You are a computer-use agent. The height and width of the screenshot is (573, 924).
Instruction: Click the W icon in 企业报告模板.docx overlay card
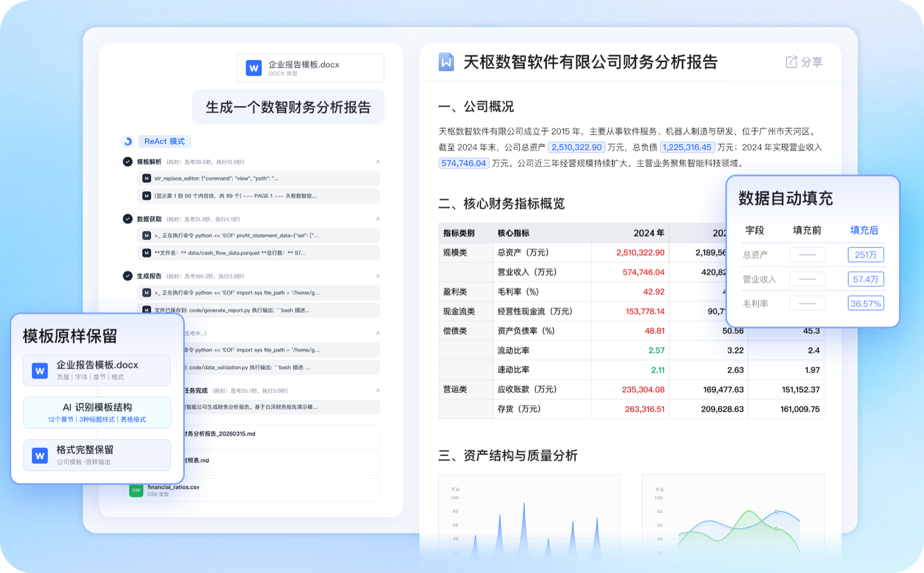point(40,370)
